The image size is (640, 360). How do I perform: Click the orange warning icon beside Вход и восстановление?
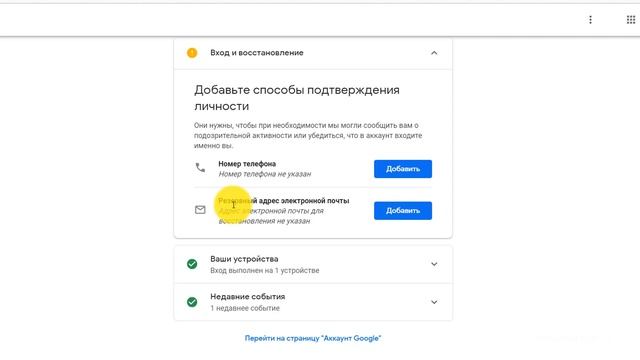(192, 53)
